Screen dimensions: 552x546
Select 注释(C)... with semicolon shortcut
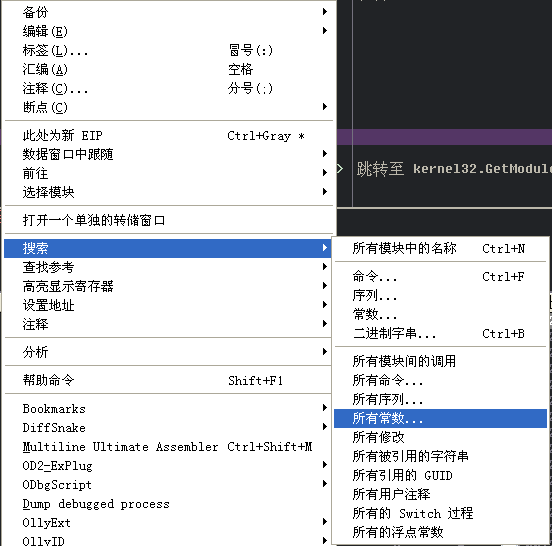click(x=168, y=88)
